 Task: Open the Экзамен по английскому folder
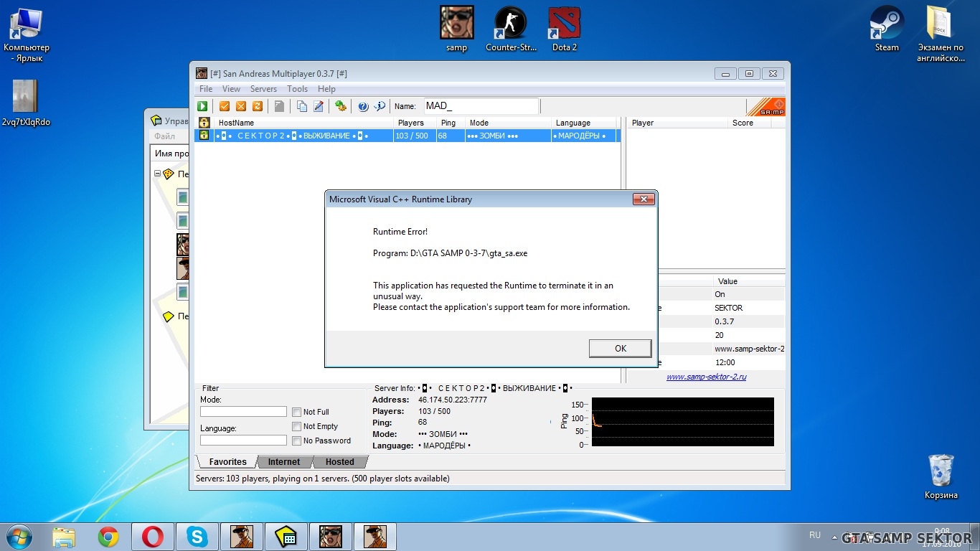(x=941, y=34)
